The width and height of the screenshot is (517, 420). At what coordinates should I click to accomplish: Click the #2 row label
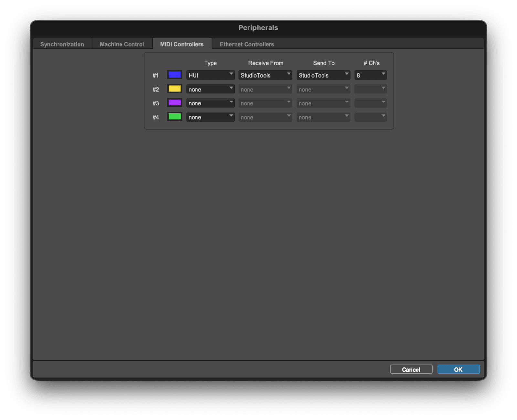pyautogui.click(x=156, y=89)
